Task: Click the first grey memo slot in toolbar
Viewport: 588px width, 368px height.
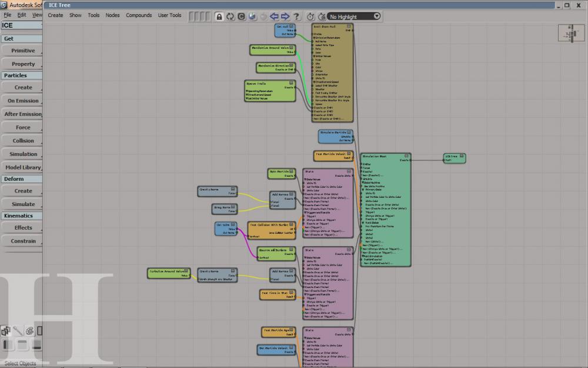Action: click(x=191, y=16)
